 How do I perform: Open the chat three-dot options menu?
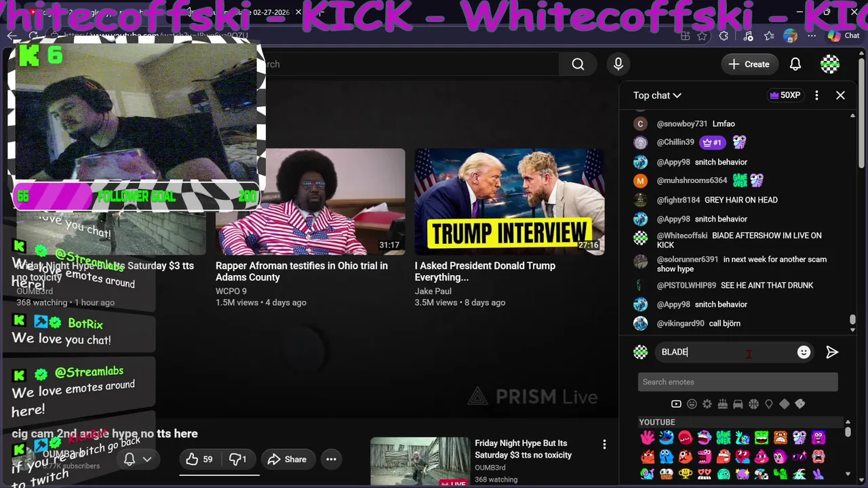click(816, 96)
